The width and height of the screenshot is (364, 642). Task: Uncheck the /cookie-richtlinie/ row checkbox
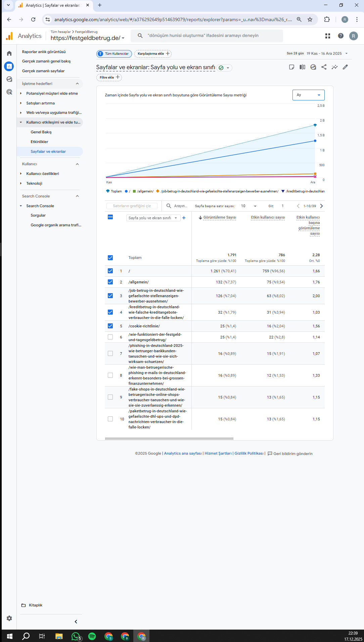click(x=110, y=326)
